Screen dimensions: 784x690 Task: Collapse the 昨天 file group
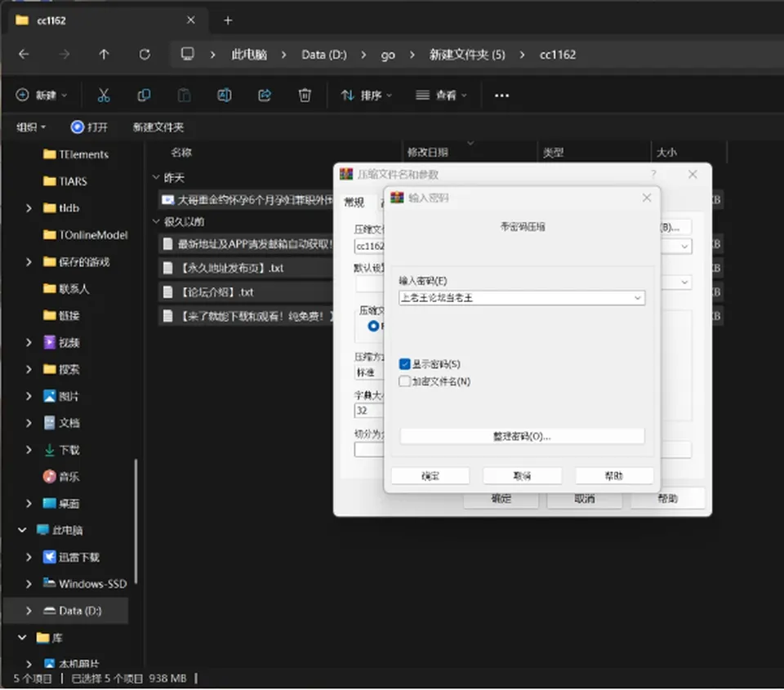[156, 177]
